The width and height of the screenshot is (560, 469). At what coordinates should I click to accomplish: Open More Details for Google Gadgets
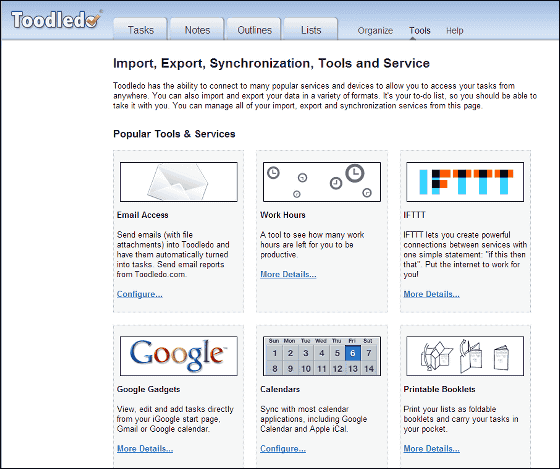(x=145, y=449)
